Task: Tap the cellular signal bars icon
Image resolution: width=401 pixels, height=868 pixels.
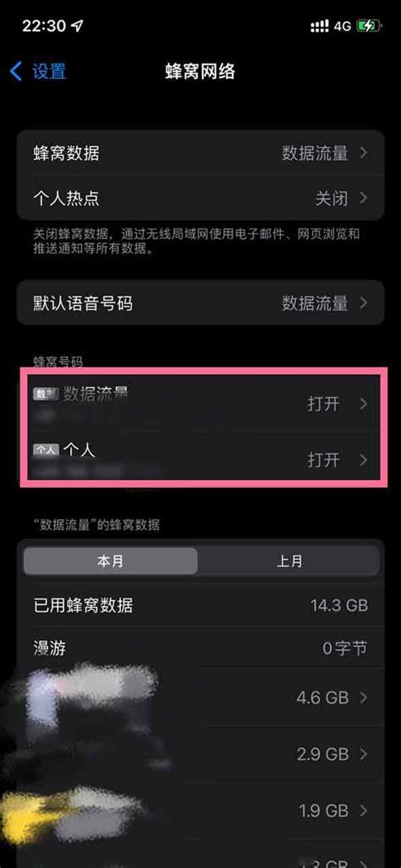Action: click(320, 26)
